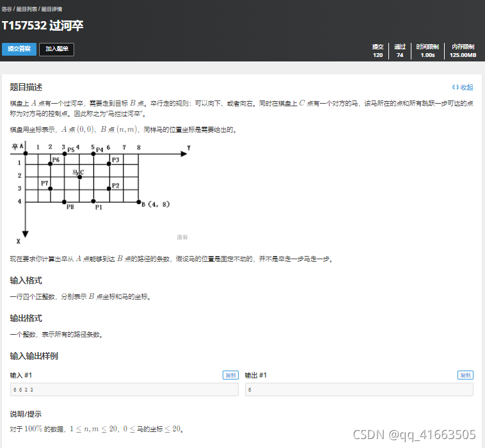Click the 时间限制 1.00s statistic
The width and height of the screenshot is (485, 448).
click(x=427, y=51)
